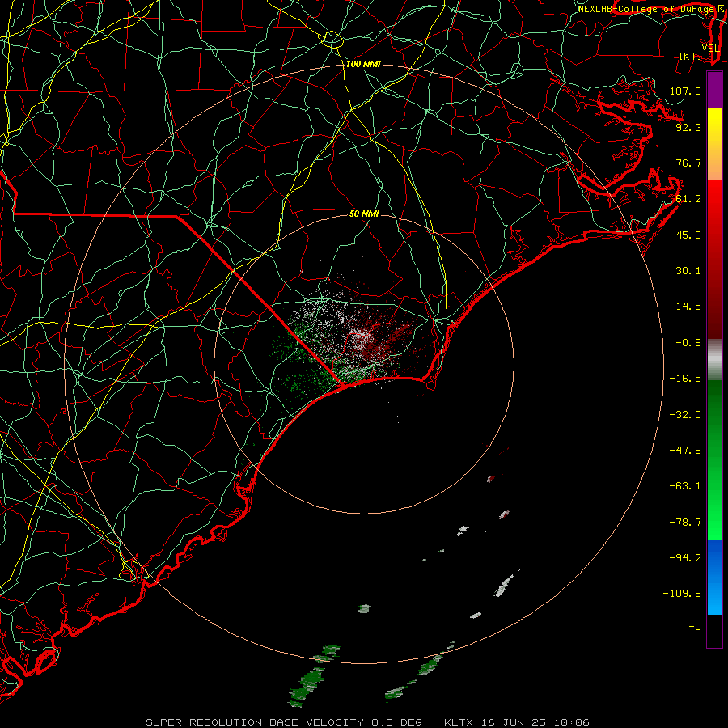The width and height of the screenshot is (728, 728).
Task: Click the VEL legend title
Action: tap(710, 49)
